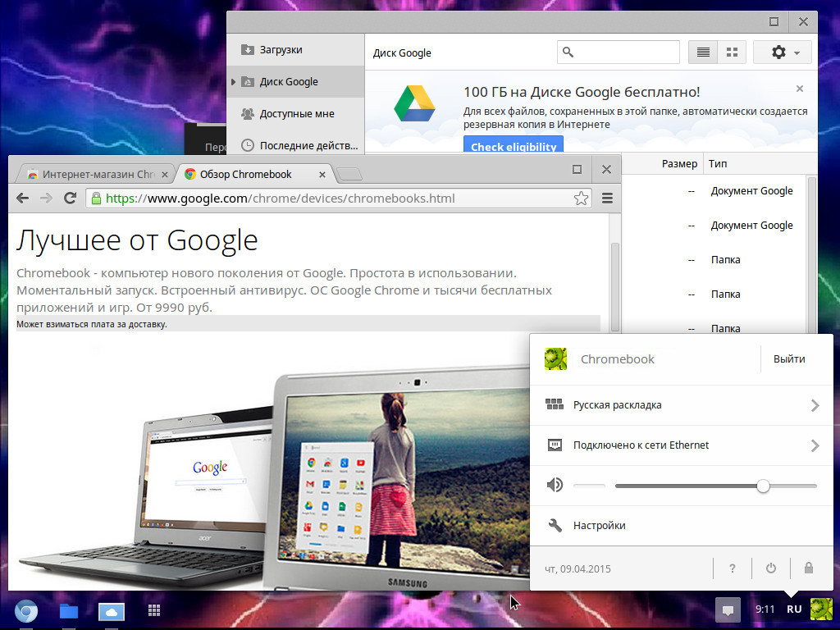Open Доступные мне in Files sidebar

tap(295, 113)
